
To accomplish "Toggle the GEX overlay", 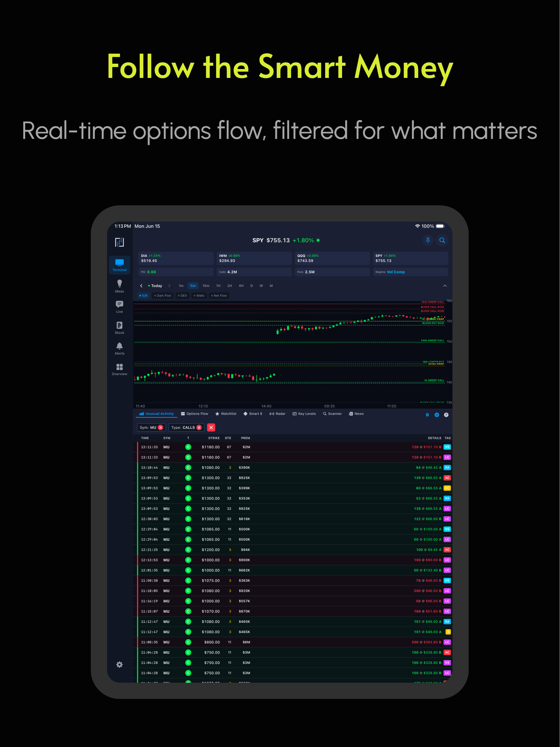I will click(x=182, y=296).
